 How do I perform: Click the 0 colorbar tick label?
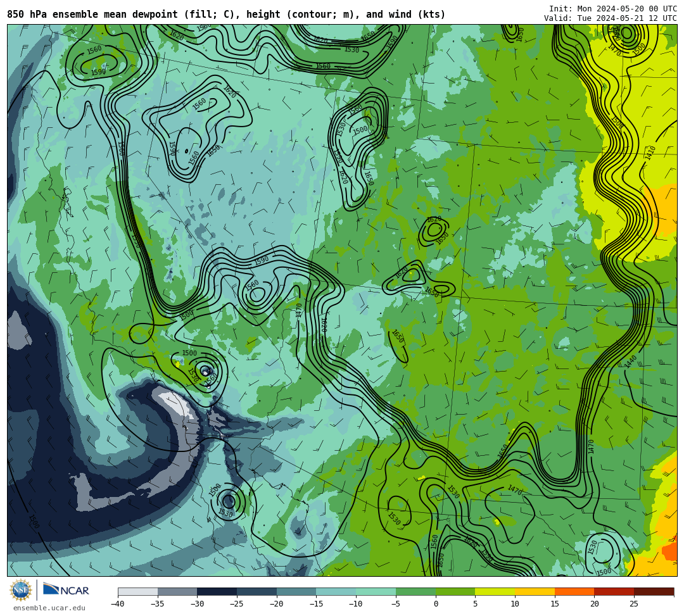436,604
